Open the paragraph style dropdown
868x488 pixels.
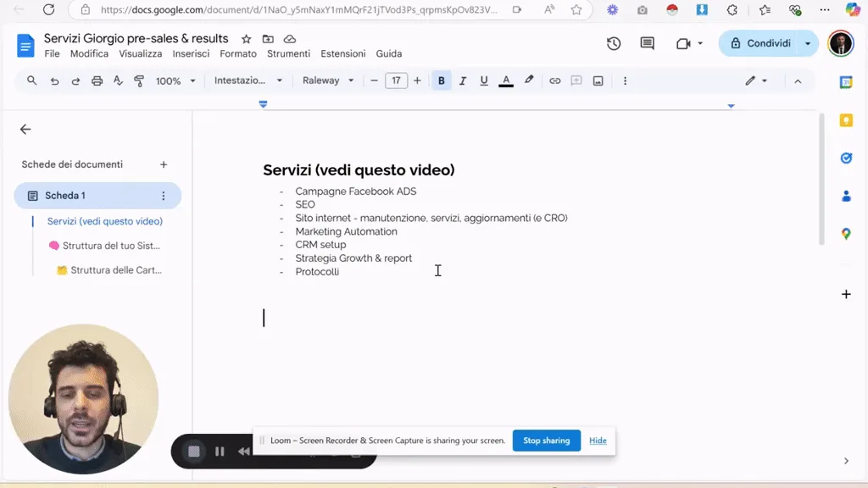248,80
